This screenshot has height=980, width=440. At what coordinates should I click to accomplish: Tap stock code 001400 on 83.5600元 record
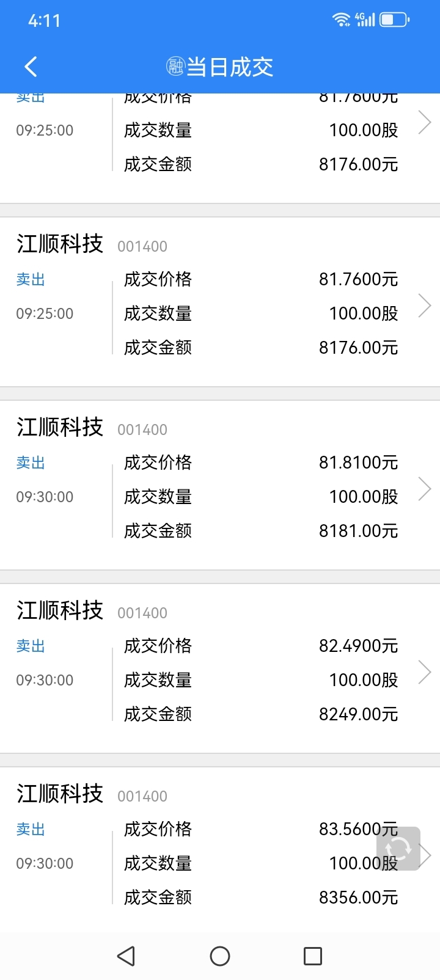142,796
